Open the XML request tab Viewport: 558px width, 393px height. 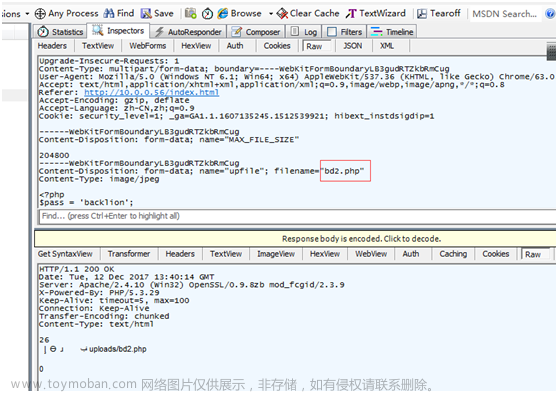pos(387,46)
